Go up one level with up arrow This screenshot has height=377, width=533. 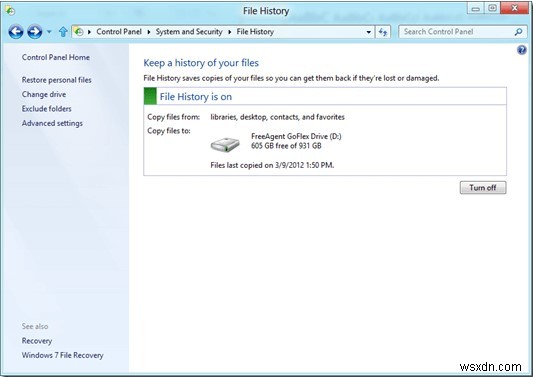click(63, 32)
